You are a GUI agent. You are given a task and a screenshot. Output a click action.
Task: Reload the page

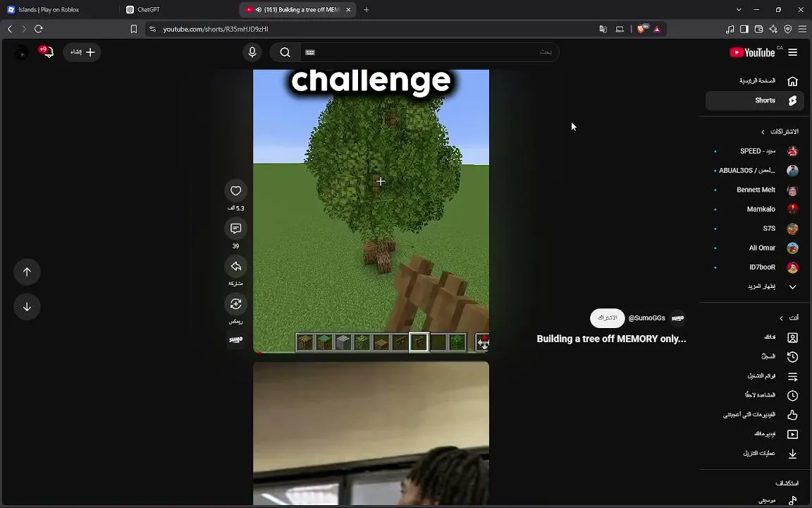[38, 29]
